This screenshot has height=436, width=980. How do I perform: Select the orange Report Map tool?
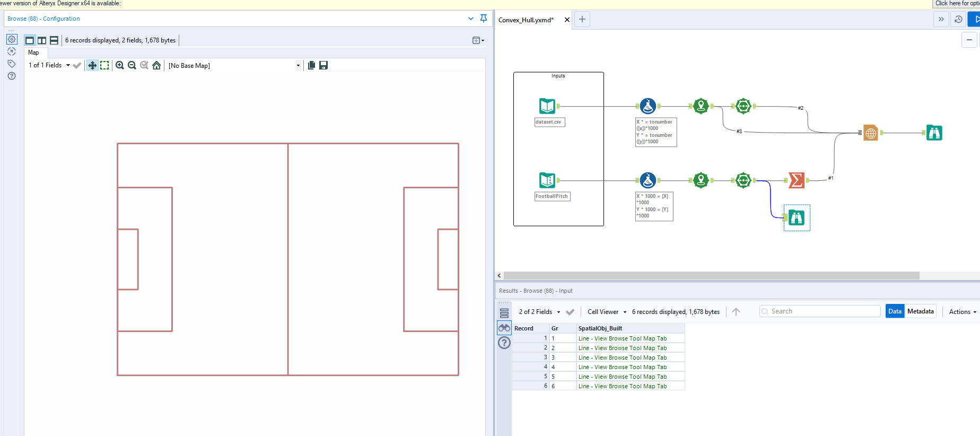pos(870,133)
